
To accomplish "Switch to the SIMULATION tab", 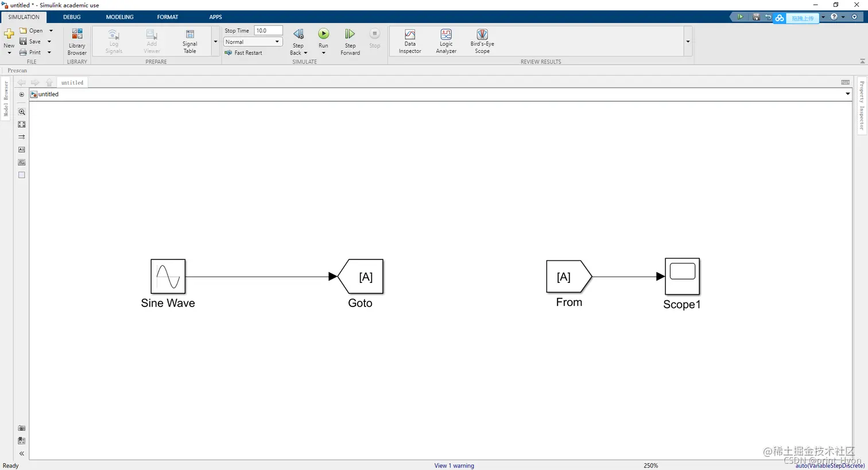I will [24, 17].
